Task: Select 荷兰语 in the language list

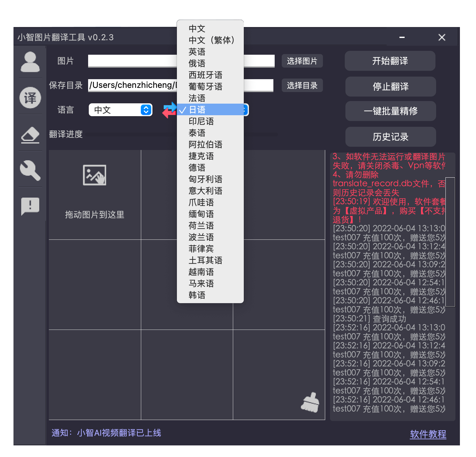Action: (x=210, y=226)
